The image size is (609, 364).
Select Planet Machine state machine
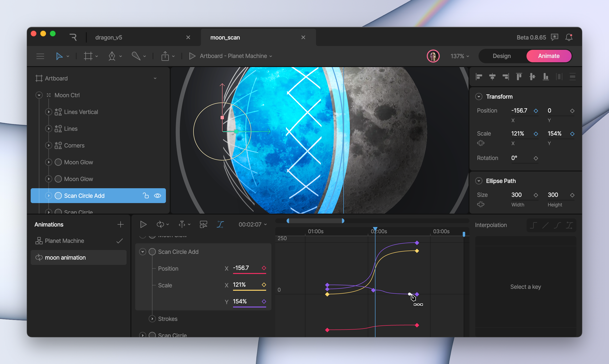[79, 241]
